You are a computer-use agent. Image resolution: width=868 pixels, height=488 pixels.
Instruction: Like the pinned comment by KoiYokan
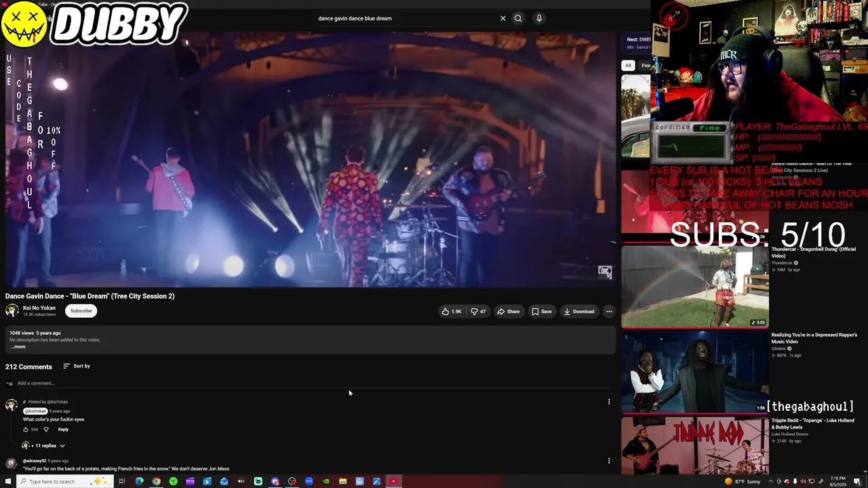point(26,429)
